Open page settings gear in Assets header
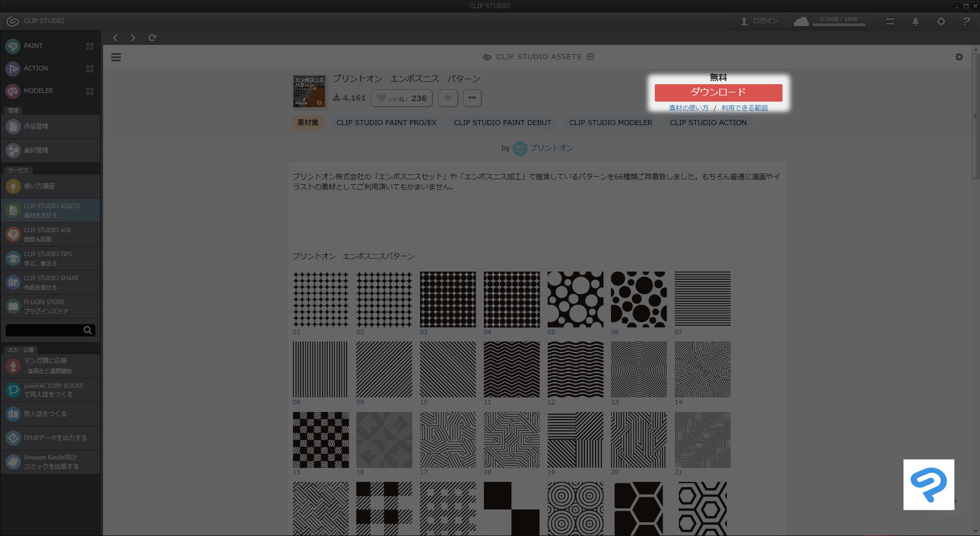The height and width of the screenshot is (536, 980). (959, 57)
